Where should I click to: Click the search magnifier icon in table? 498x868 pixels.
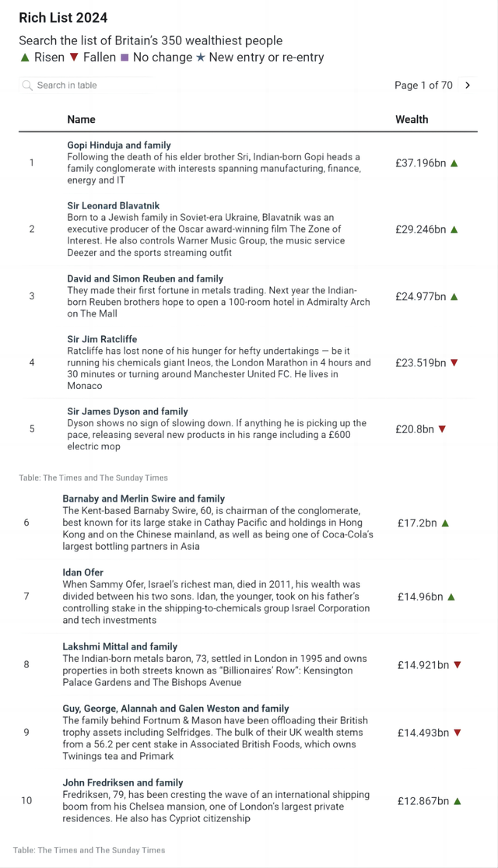27,86
